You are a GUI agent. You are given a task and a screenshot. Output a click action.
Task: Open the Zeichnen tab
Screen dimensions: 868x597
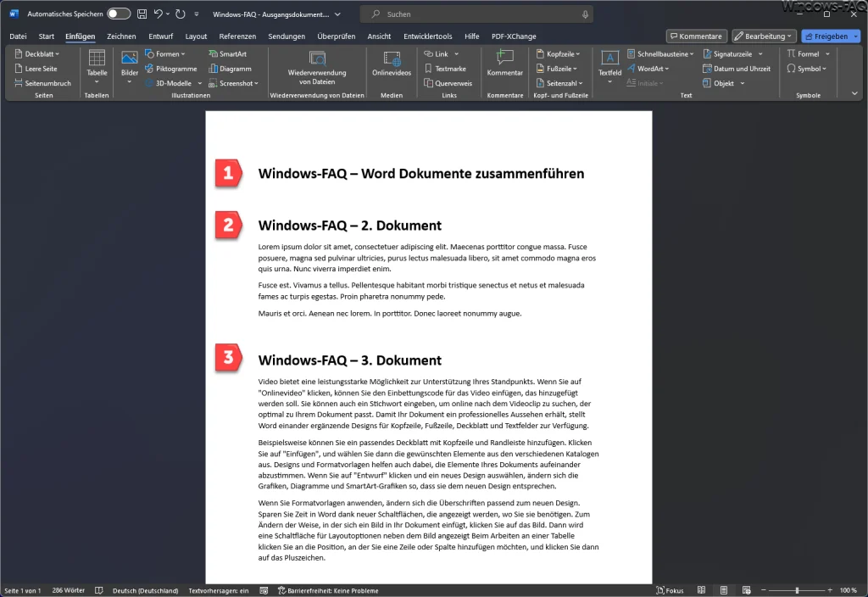(x=121, y=36)
